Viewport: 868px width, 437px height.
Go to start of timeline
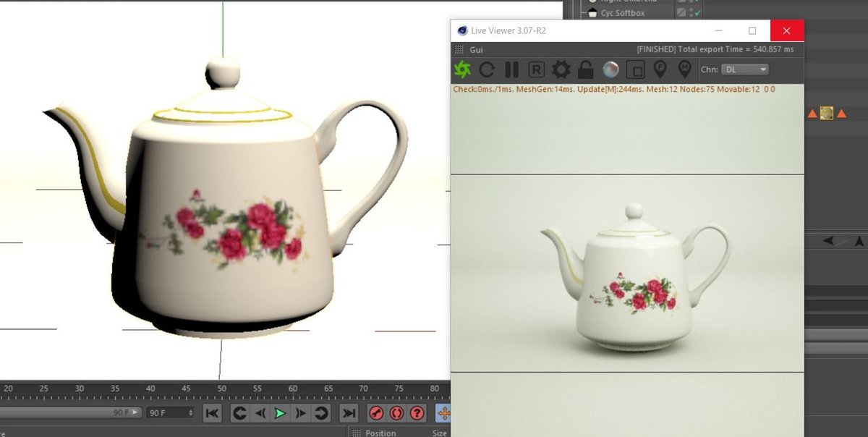212,413
